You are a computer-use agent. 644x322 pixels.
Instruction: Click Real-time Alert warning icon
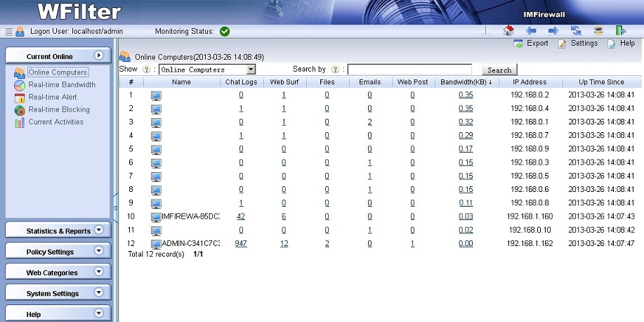point(19,98)
